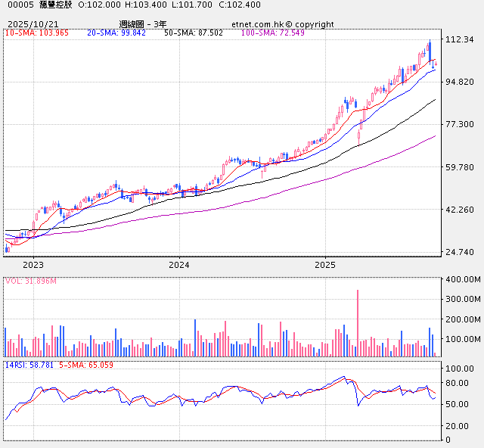Click the 10-SMA legend label in red
484x448 pixels.
coord(37,33)
